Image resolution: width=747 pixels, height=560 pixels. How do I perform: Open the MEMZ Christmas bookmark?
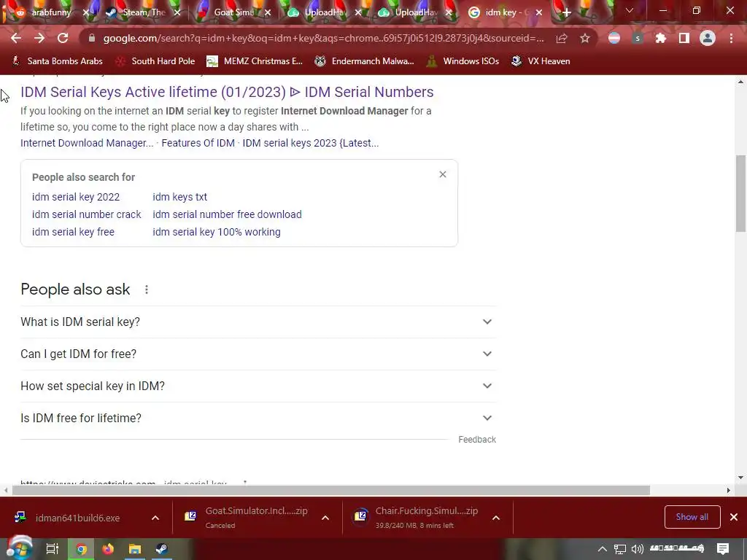click(255, 61)
